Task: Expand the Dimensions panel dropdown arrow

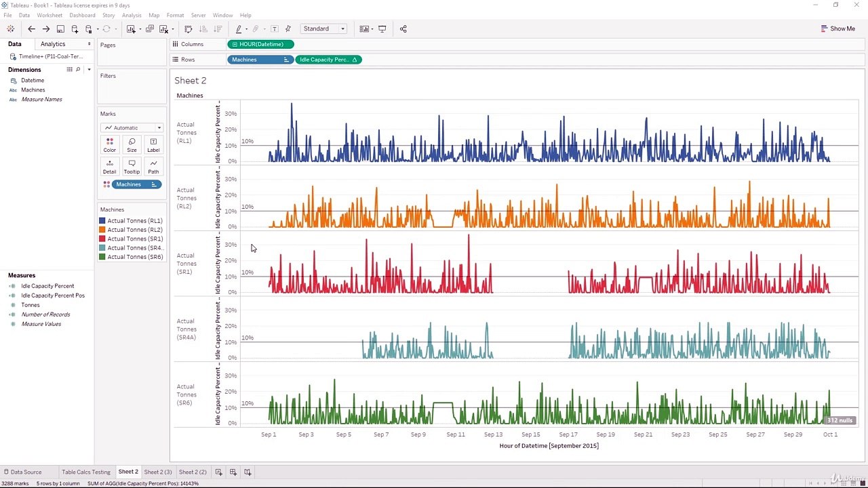Action: (89, 70)
